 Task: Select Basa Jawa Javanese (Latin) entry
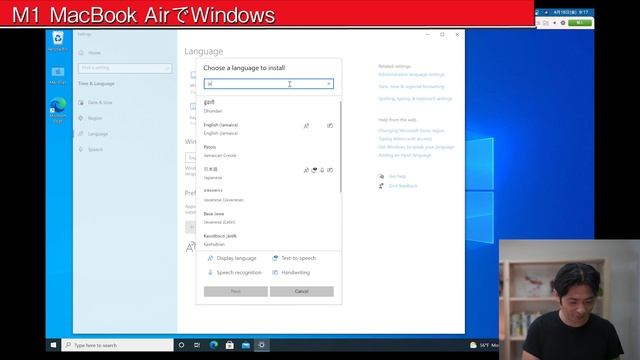pos(269,218)
